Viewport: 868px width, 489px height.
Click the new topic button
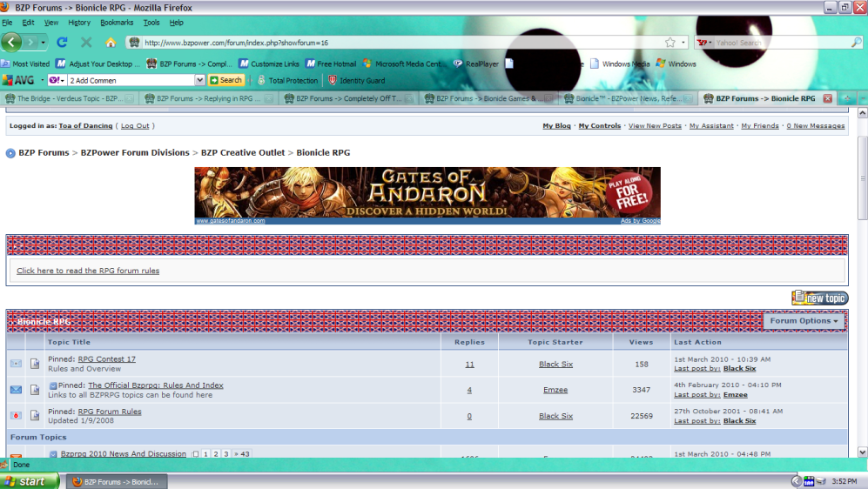820,298
